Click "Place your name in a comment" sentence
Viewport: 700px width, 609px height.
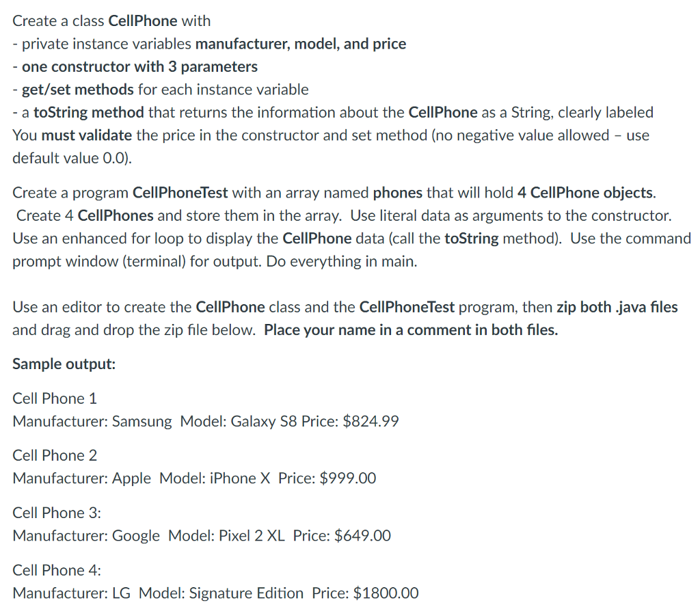(x=410, y=330)
